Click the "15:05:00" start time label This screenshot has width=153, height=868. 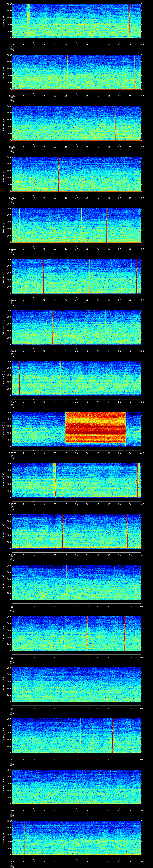[x=12, y=249]
